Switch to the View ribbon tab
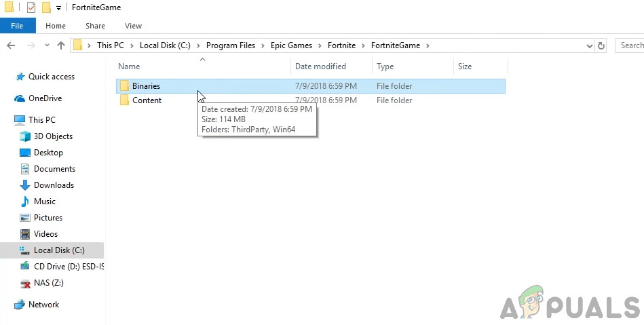644x325 pixels. (x=133, y=26)
